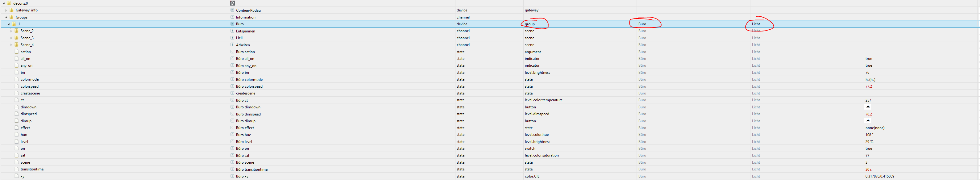The image size is (980, 180).
Task: Click the true value of on state
Action: pyautogui.click(x=869, y=149)
